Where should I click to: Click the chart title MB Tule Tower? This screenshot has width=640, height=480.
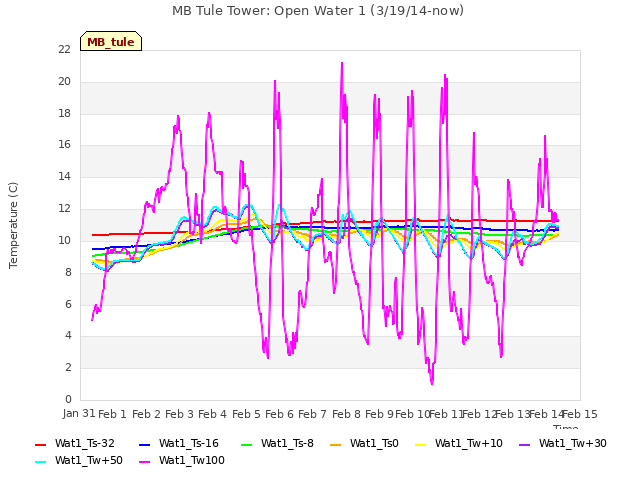(318, 11)
